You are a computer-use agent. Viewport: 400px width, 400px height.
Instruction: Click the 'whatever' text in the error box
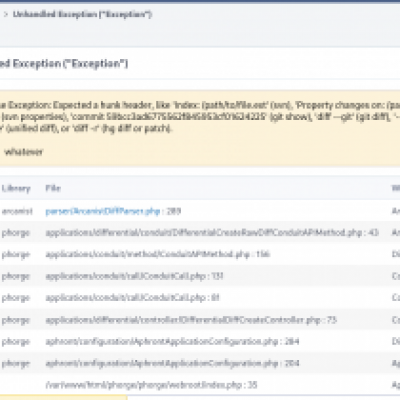click(24, 152)
